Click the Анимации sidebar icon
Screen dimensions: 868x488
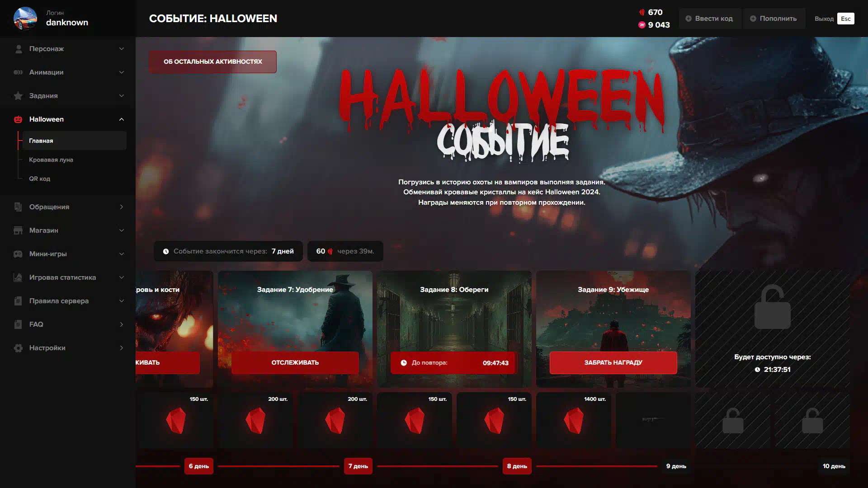[x=18, y=72]
